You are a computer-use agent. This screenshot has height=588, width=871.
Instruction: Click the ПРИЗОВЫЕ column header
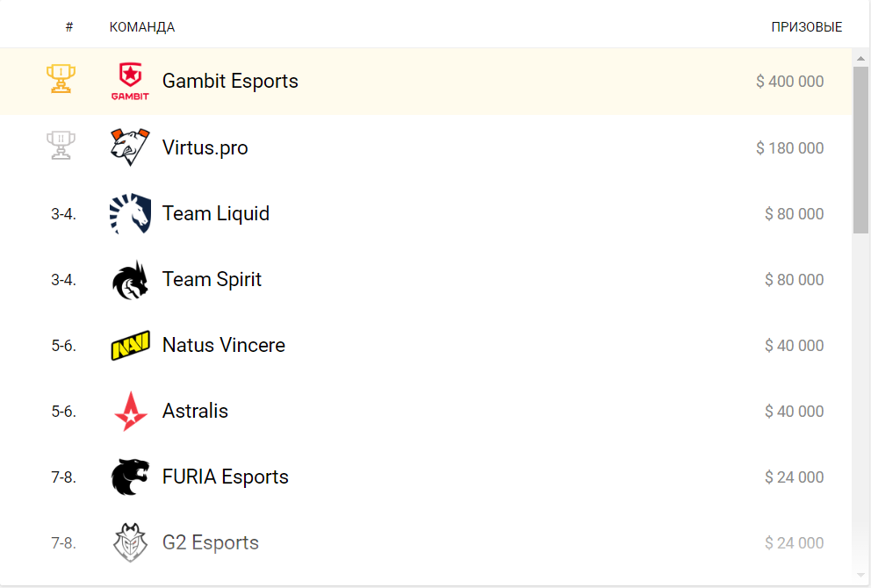click(807, 27)
